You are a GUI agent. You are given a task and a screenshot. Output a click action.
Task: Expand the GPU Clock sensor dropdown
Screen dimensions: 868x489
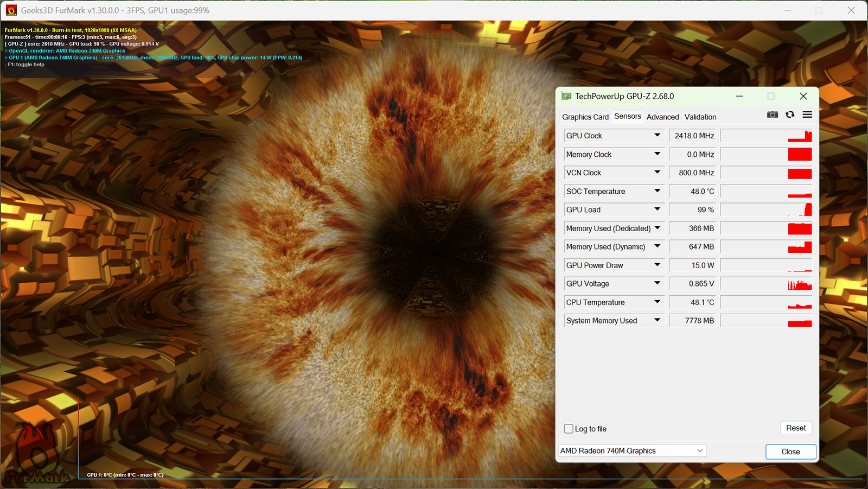[x=657, y=136]
